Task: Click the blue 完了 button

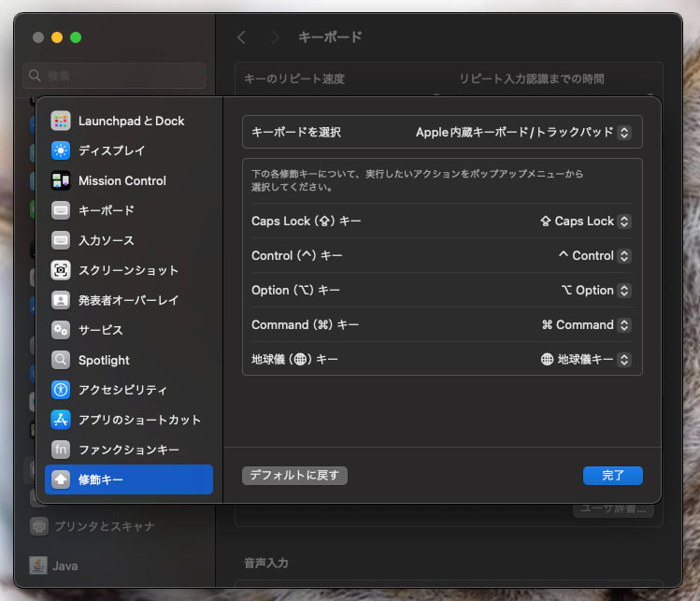Action: pos(613,476)
